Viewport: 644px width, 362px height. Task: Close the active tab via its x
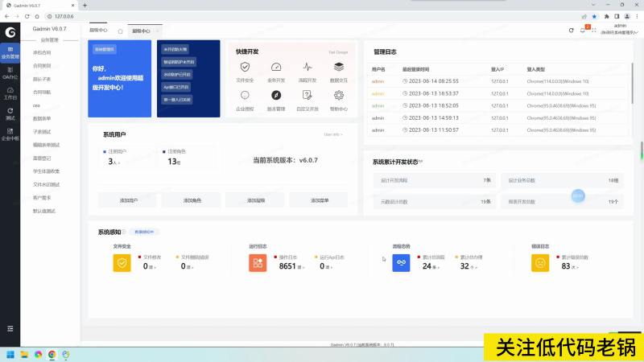[158, 31]
